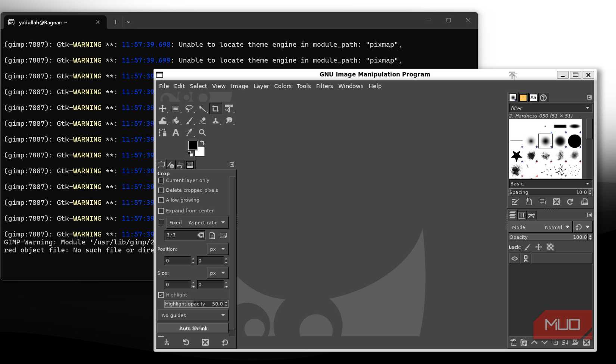The height and width of the screenshot is (364, 616).
Task: Click the Edit this brush icon
Action: coord(515,202)
